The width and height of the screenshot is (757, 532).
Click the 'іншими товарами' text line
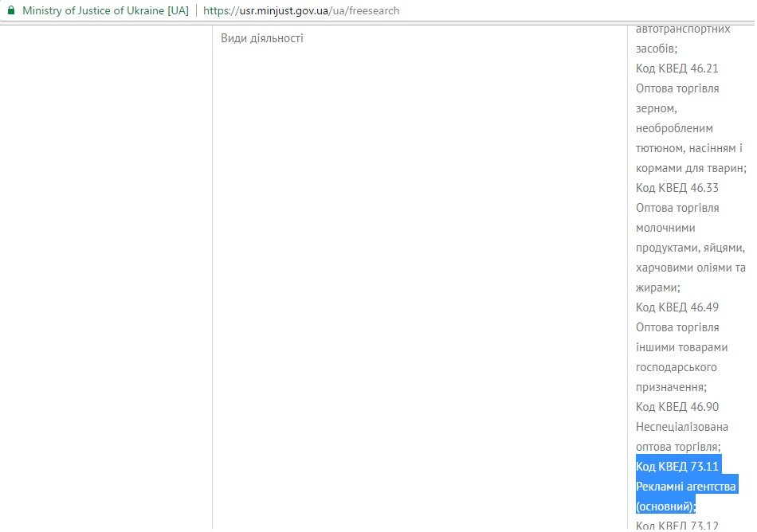pyautogui.click(x=678, y=347)
